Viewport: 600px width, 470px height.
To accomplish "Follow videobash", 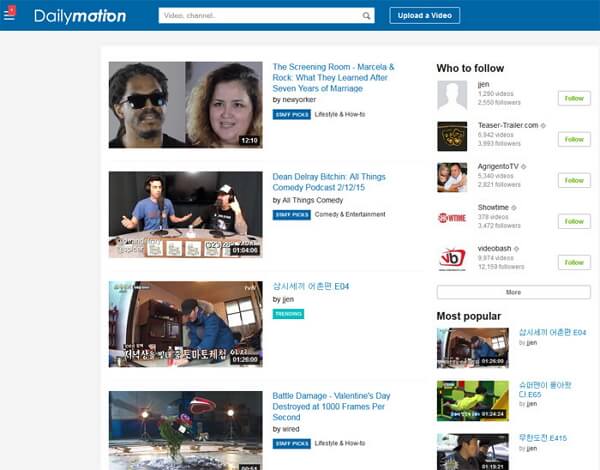I will point(574,262).
